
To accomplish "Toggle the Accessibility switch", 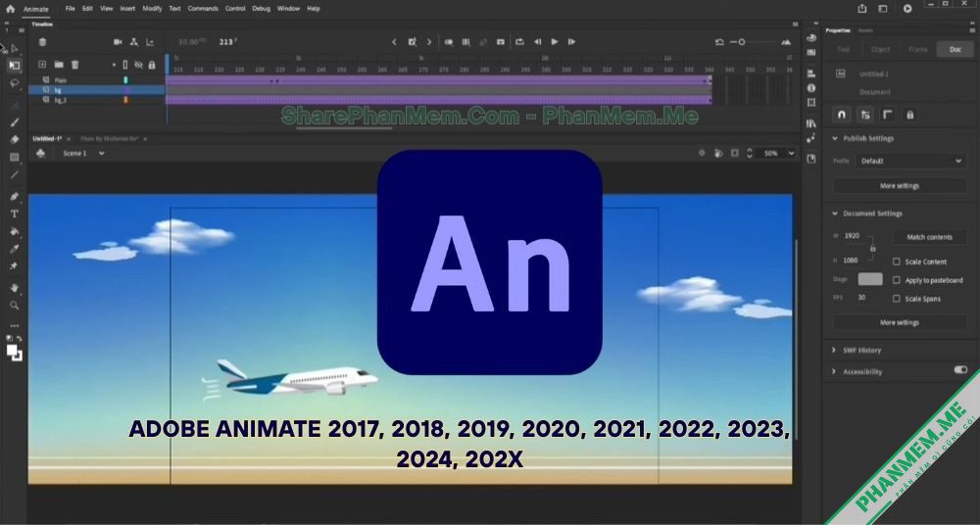I will point(960,370).
